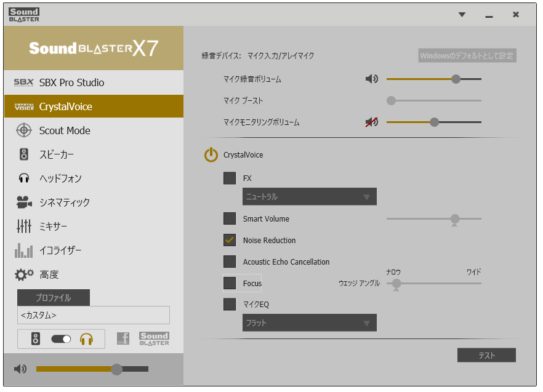543x392 pixels.
Task: Toggle the CrystalVoice power button
Action: tap(211, 155)
